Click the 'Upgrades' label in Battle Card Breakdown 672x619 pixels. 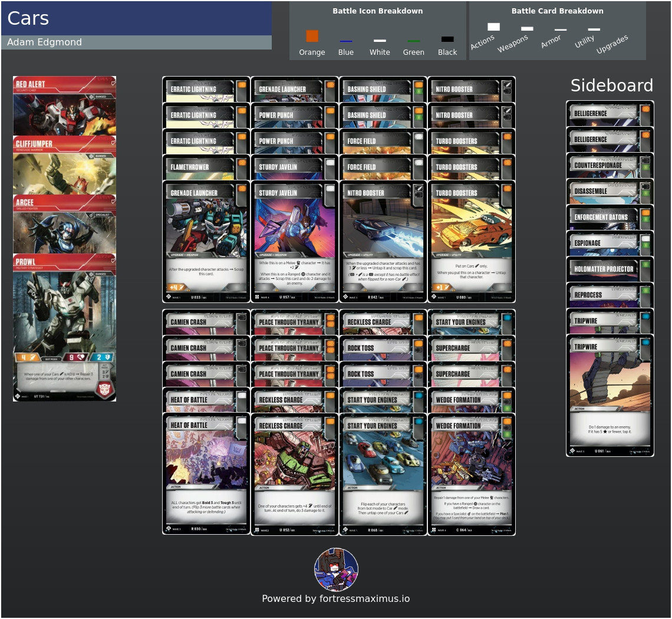coord(612,44)
